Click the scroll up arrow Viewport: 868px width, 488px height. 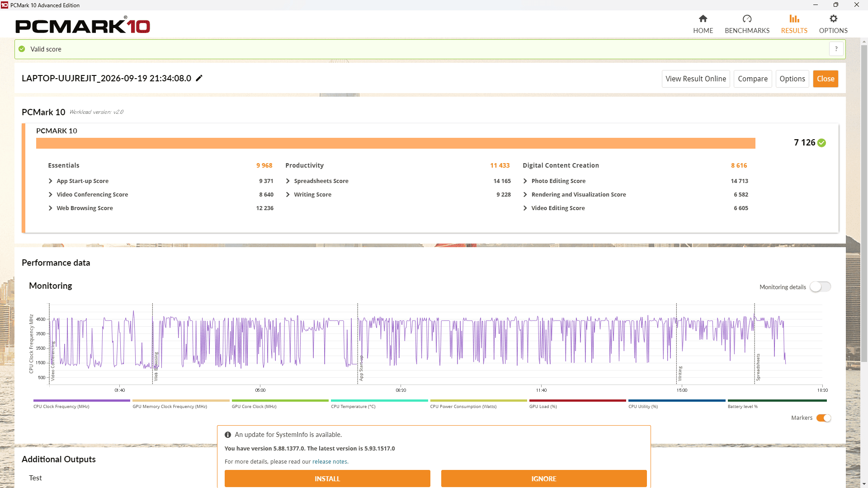click(864, 42)
